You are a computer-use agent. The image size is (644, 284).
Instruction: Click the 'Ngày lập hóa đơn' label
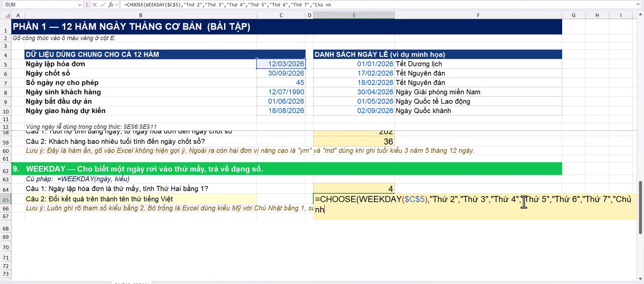point(55,64)
